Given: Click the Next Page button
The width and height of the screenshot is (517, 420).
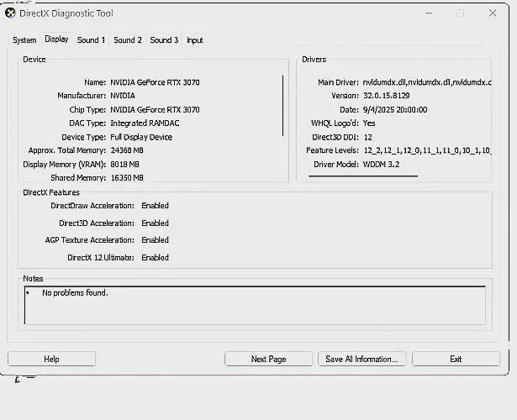Looking at the screenshot, I should (x=268, y=359).
